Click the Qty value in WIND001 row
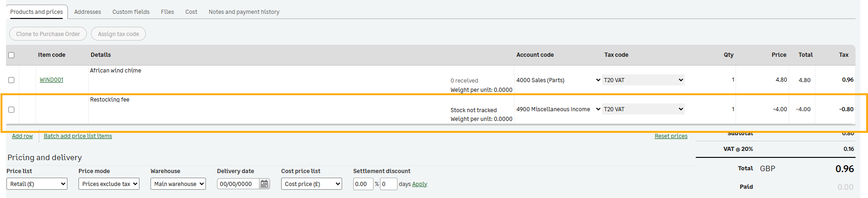The height and width of the screenshot is (198, 868). pos(733,80)
